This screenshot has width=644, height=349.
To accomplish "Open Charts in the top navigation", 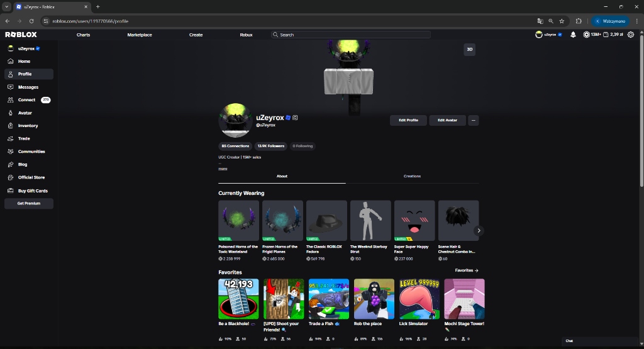I will 84,35.
